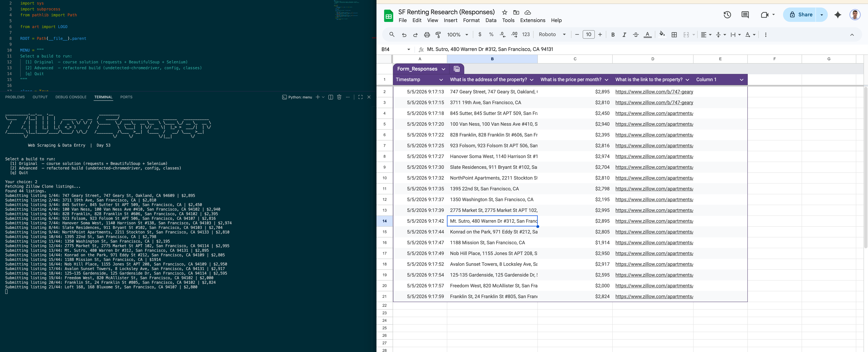The height and width of the screenshot is (352, 868).
Task: Toggle bold formatting
Action: coord(613,35)
